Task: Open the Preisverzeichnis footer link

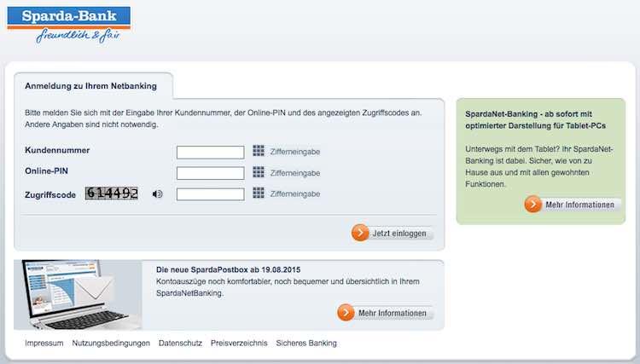Action: click(239, 344)
